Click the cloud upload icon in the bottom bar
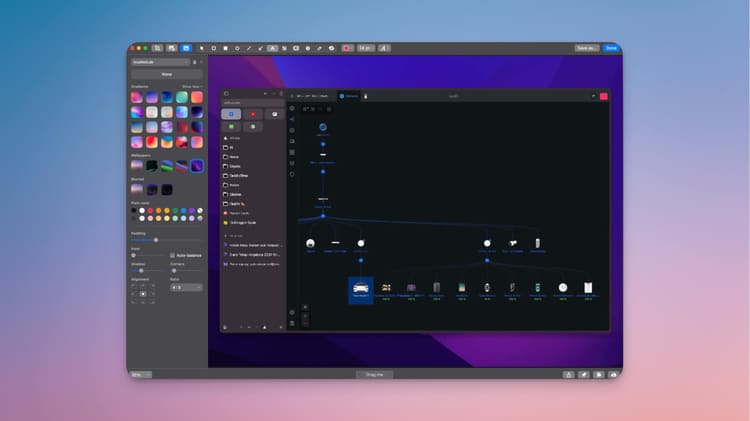Viewport: 750px width, 421px height. [613, 375]
